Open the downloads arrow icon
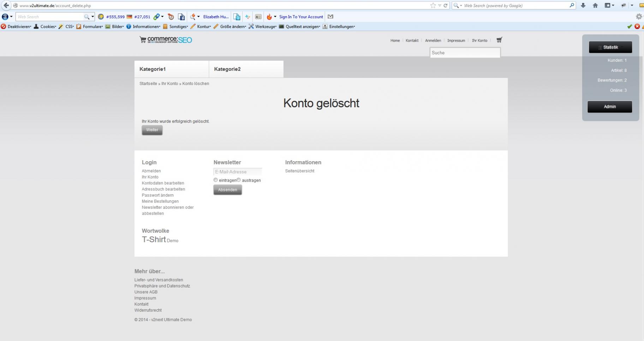This screenshot has height=341, width=644. click(583, 5)
